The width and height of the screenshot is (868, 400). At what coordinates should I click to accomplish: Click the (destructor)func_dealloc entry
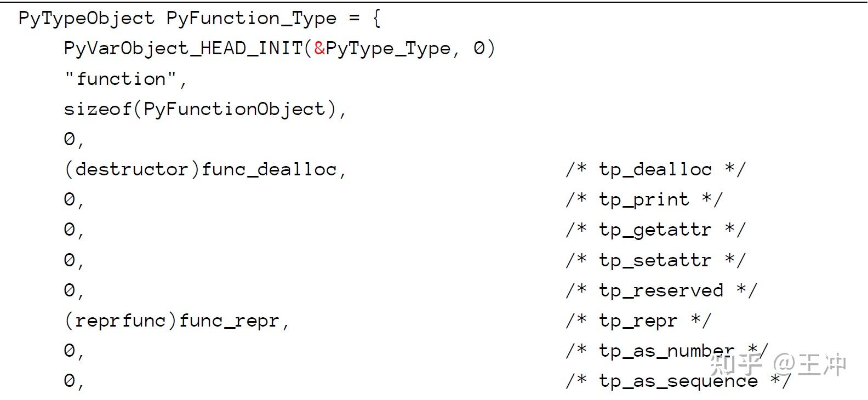pos(200,169)
